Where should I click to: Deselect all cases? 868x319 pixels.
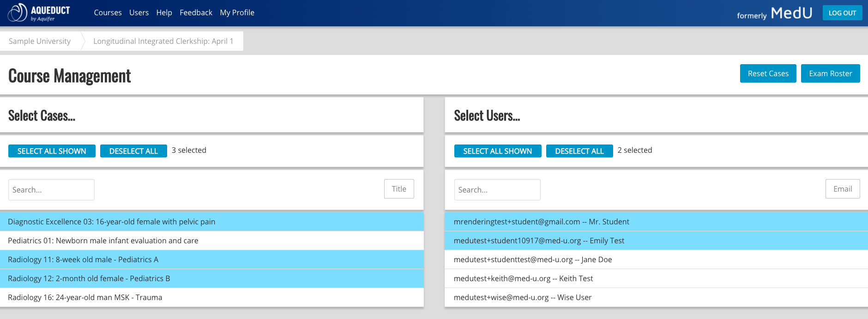point(133,151)
